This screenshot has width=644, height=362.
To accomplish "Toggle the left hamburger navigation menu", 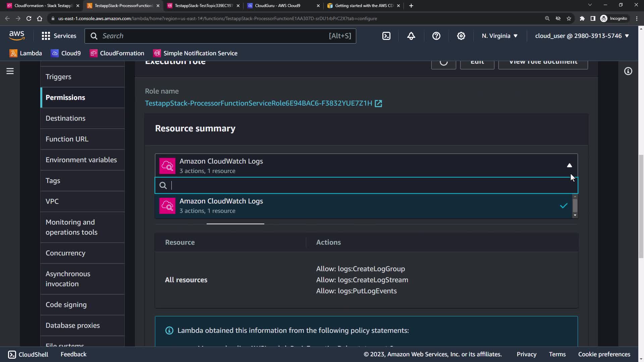I will [x=10, y=71].
